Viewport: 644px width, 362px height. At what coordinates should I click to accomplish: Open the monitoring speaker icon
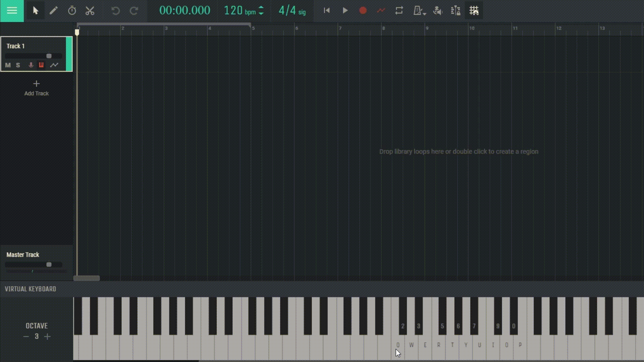(438, 10)
